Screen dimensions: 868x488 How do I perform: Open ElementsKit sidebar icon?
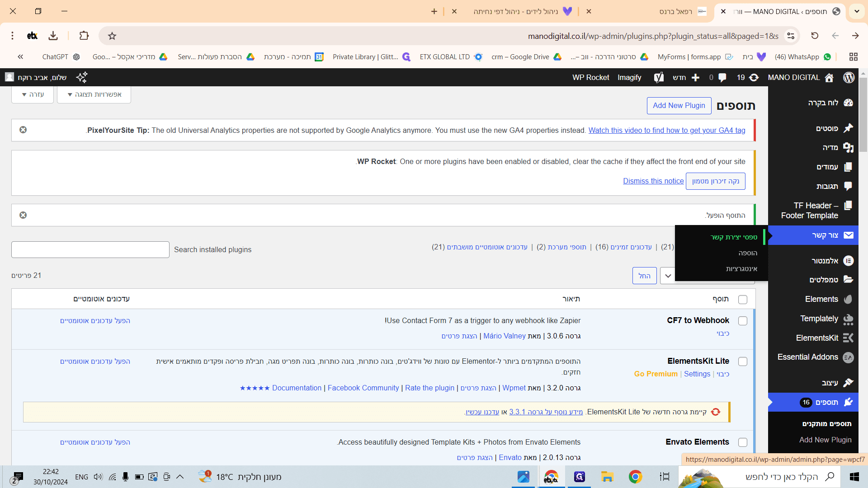point(848,338)
